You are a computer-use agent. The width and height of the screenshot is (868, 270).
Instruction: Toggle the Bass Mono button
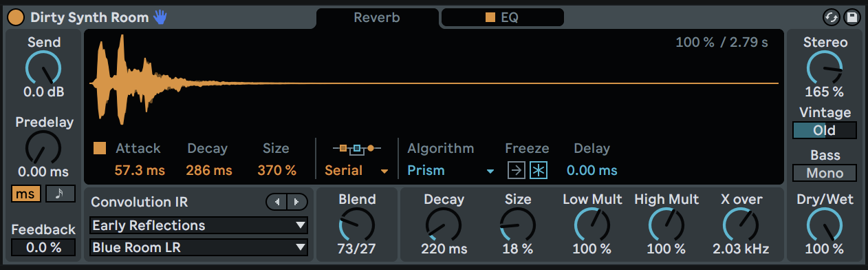click(825, 173)
